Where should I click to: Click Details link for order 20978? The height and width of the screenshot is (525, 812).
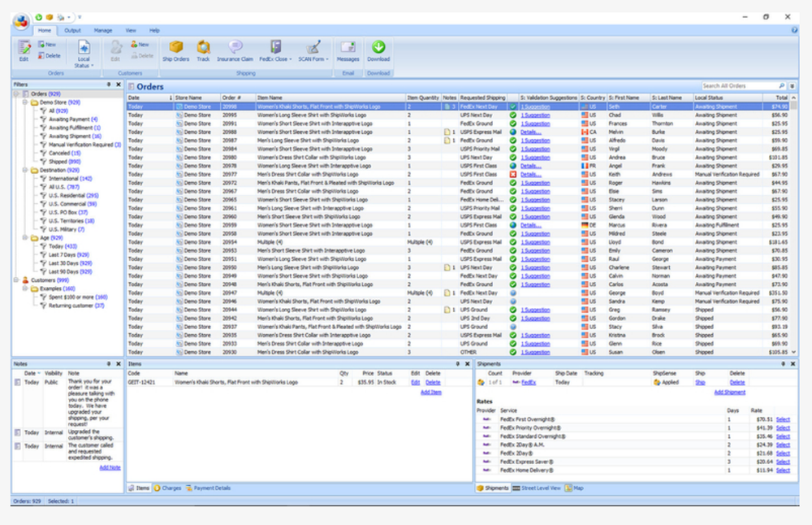click(x=531, y=166)
